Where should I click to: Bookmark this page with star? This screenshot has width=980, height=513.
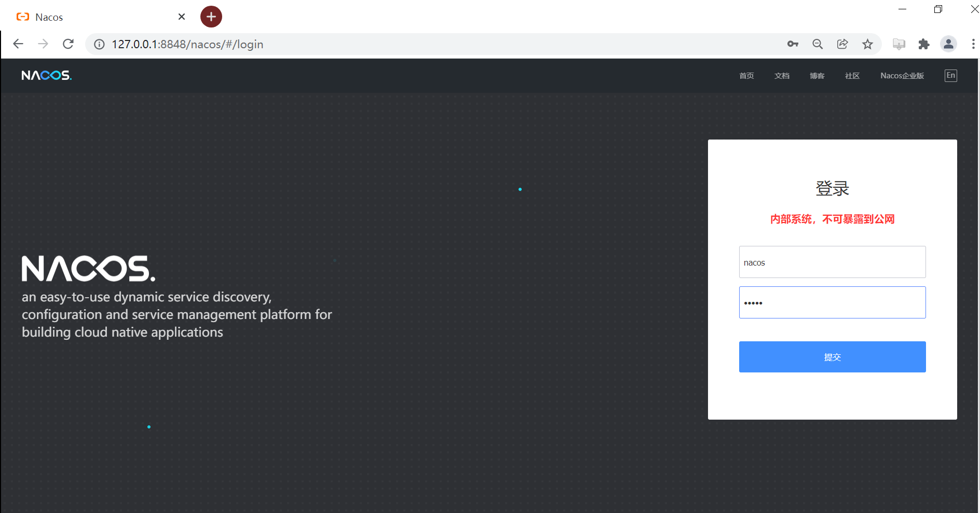[x=867, y=44]
